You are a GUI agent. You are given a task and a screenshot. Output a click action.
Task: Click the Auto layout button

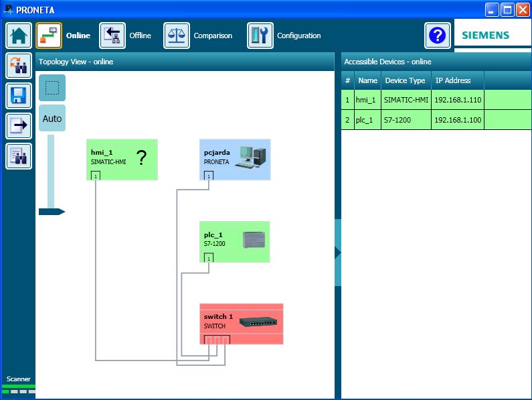(52, 119)
